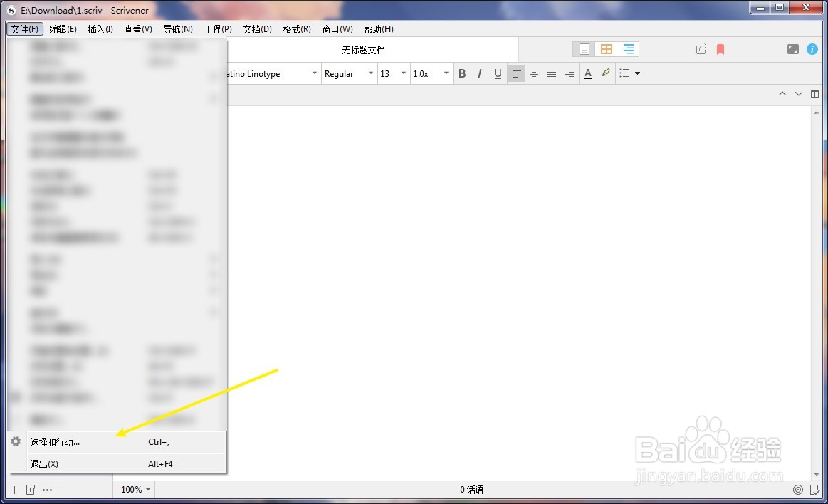Click the highlighter pen icon in formatting bar

(606, 73)
